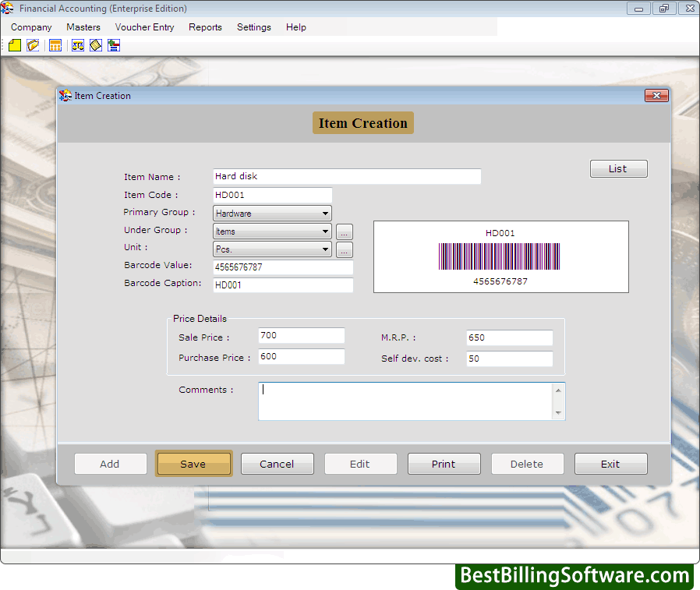
Task: Click the 'Item Creation' heading banner
Action: click(363, 122)
